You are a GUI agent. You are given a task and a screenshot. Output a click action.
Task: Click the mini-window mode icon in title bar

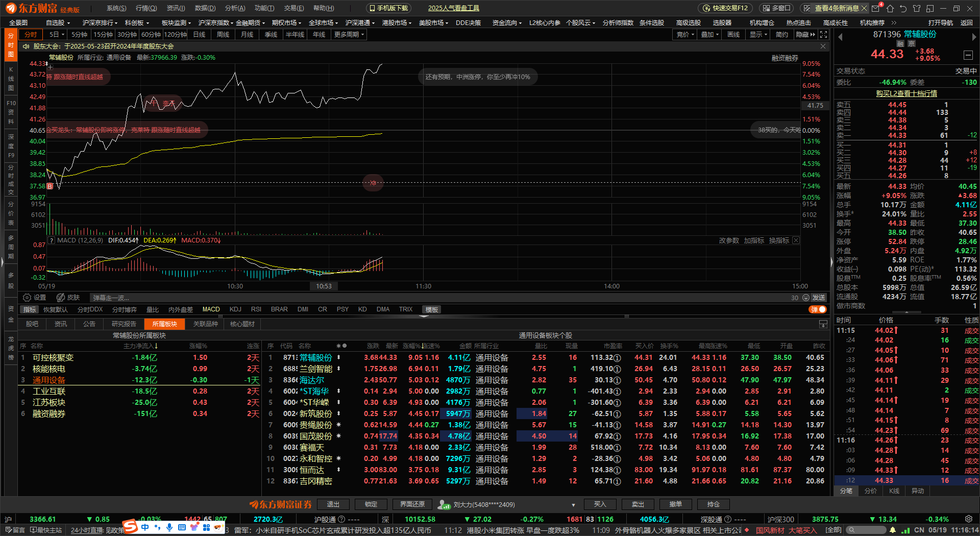(x=930, y=8)
